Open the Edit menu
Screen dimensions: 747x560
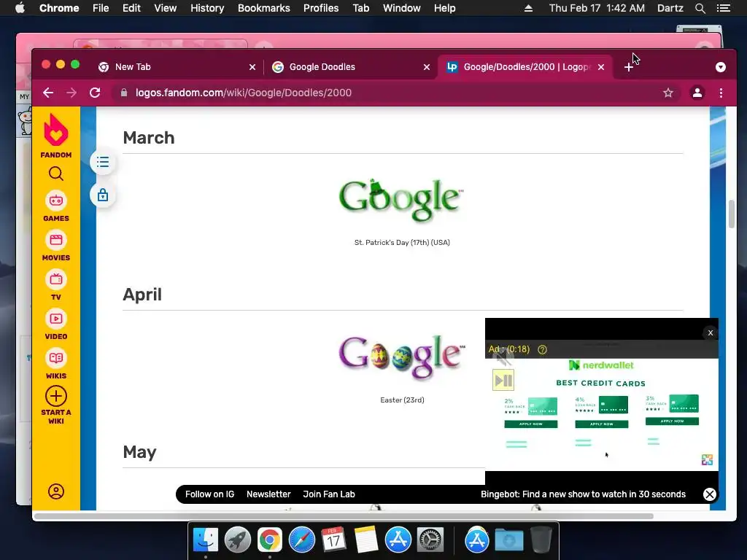coord(131,8)
